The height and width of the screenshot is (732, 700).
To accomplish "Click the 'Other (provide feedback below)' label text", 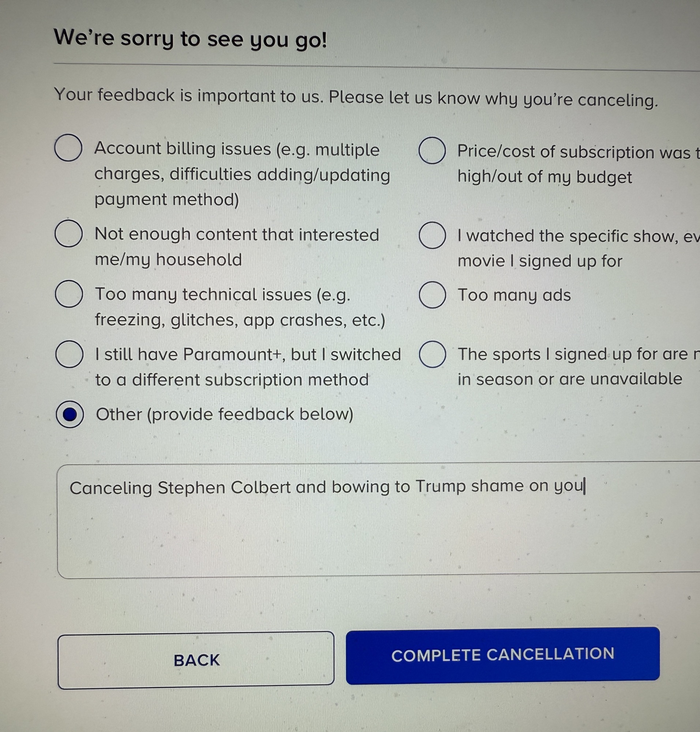I will (224, 414).
